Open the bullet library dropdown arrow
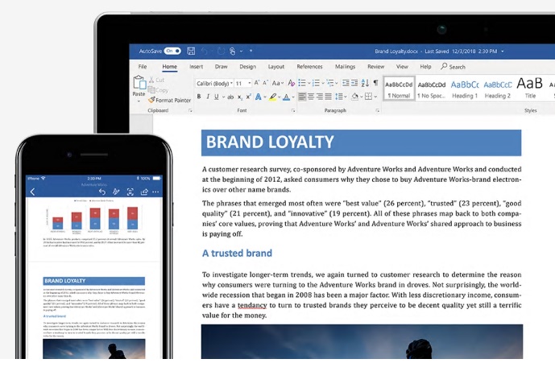This screenshot has height=392, width=555. point(309,83)
